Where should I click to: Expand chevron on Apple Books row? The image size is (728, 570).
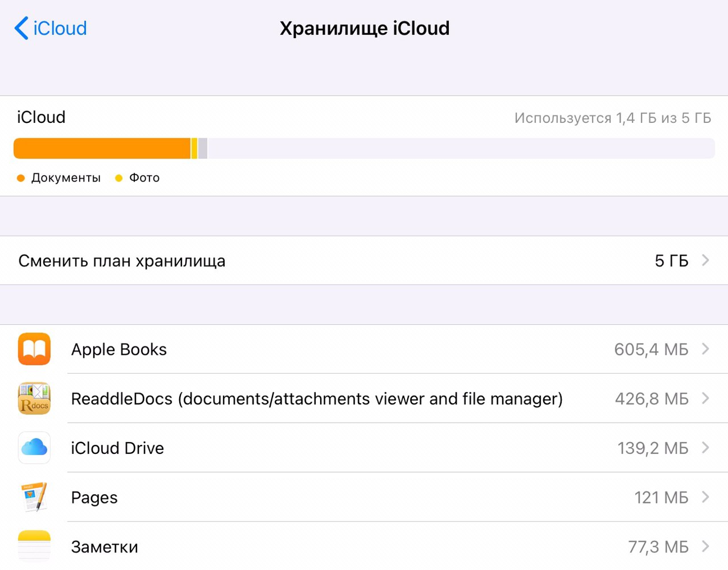(706, 349)
